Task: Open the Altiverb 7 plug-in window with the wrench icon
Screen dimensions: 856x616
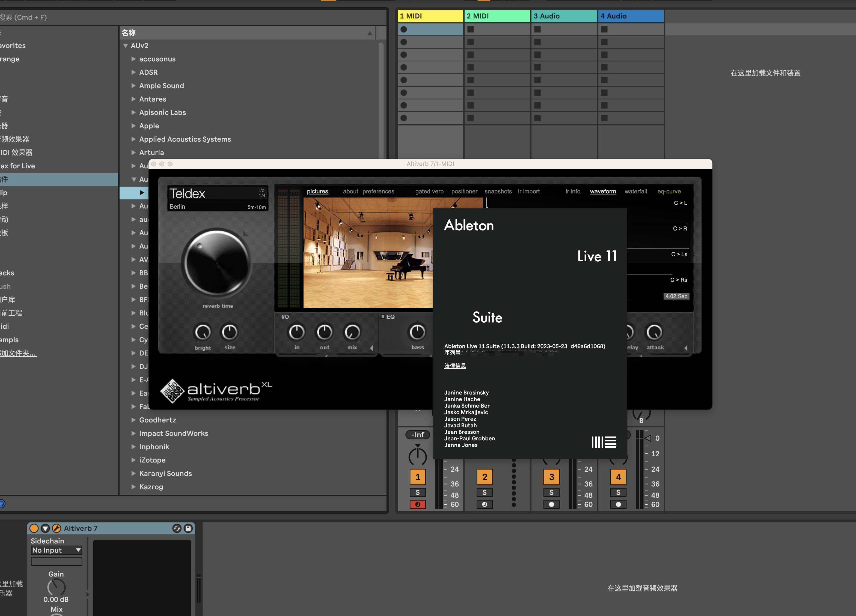Action: click(x=57, y=528)
